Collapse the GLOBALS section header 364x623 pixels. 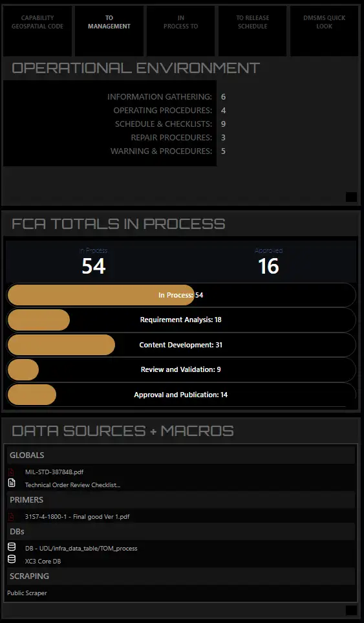point(181,455)
